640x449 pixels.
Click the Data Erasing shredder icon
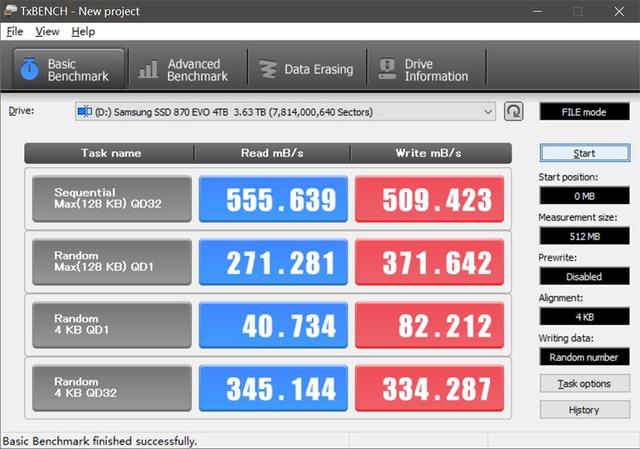[x=268, y=69]
